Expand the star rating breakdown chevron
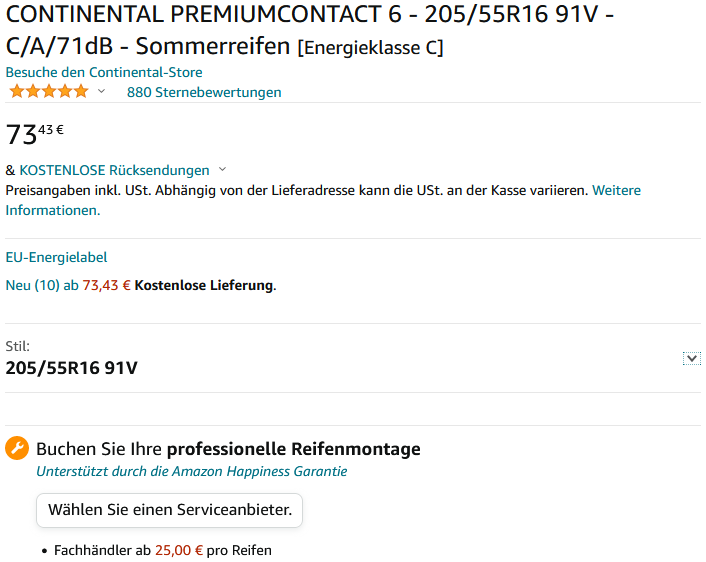This screenshot has width=706, height=562. click(101, 92)
